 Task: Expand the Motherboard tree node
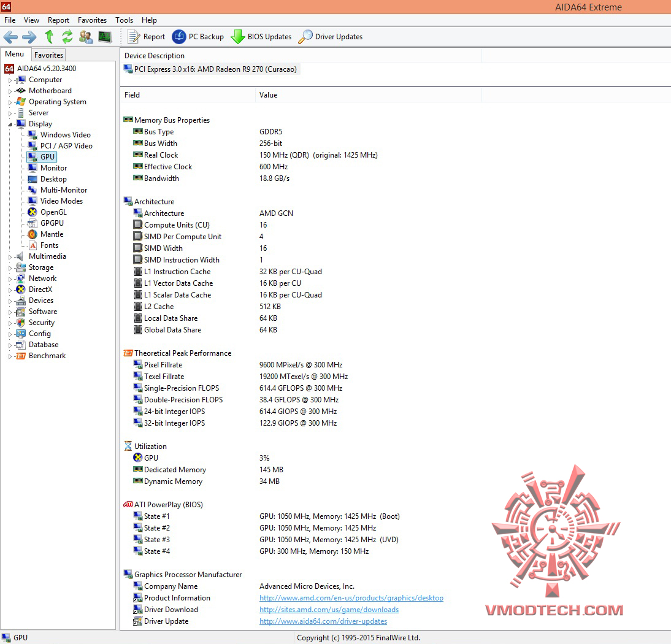tap(10, 91)
